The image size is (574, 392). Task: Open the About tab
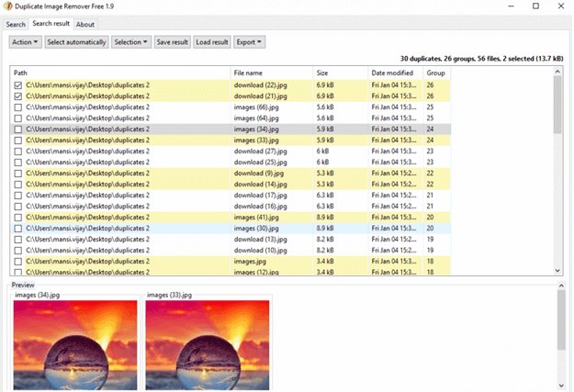tap(84, 24)
